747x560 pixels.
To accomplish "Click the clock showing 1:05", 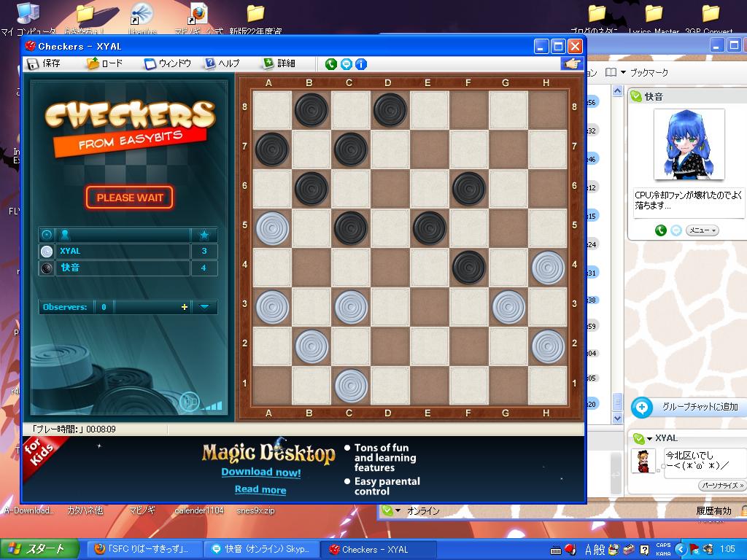I will click(727, 550).
